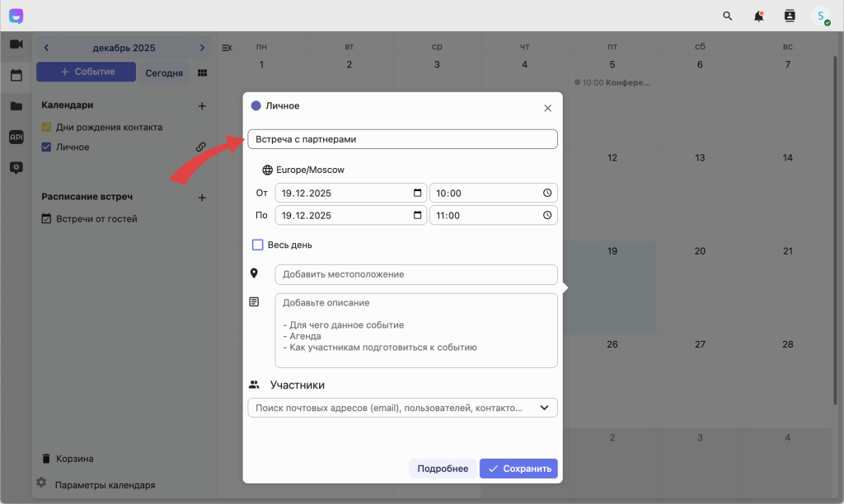Open the Корзина trash item
This screenshot has width=844, height=504.
pos(74,459)
